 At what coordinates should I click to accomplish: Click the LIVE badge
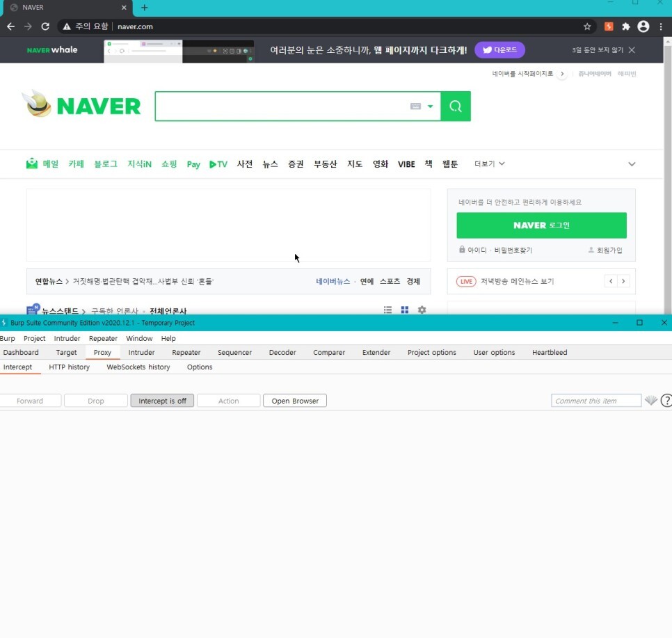(466, 281)
